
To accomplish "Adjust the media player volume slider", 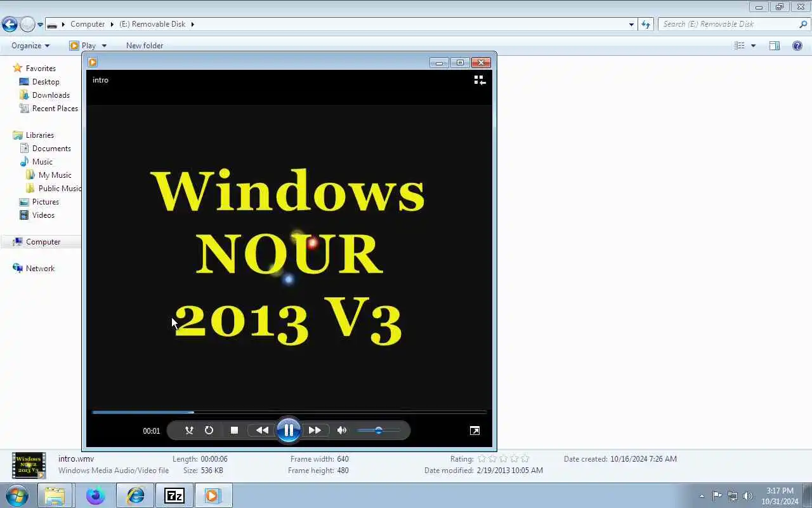I will [379, 431].
